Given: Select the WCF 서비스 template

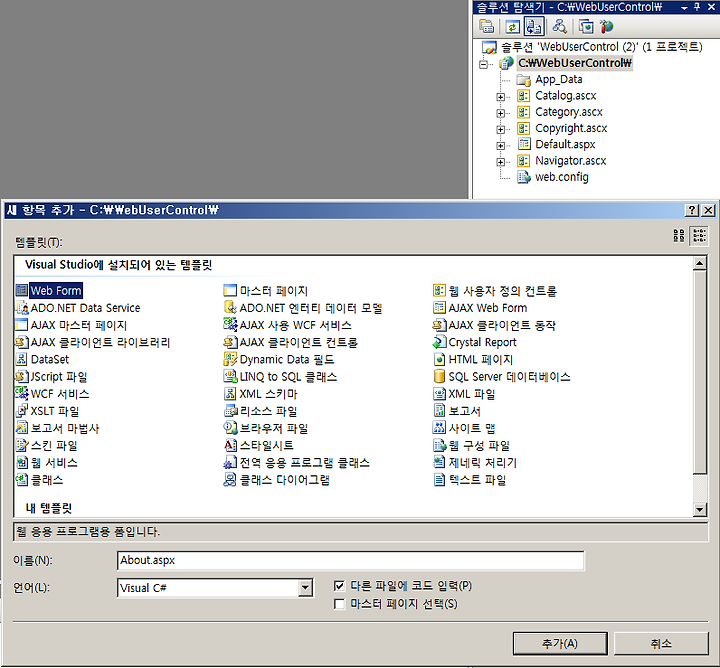Looking at the screenshot, I should tap(52, 394).
